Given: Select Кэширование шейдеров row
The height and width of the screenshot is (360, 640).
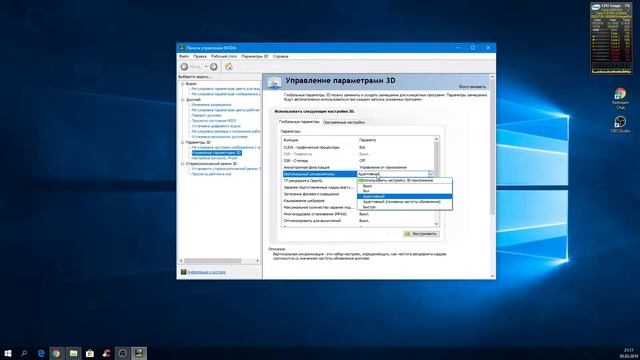Looking at the screenshot, I should 320,201.
